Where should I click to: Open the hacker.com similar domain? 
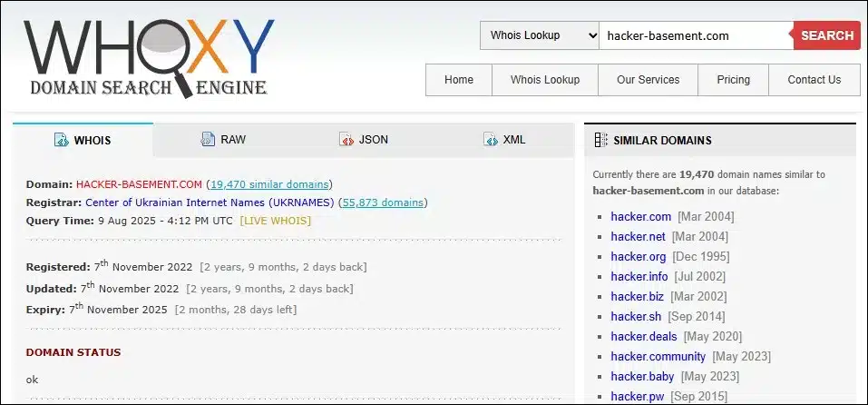[x=641, y=217]
